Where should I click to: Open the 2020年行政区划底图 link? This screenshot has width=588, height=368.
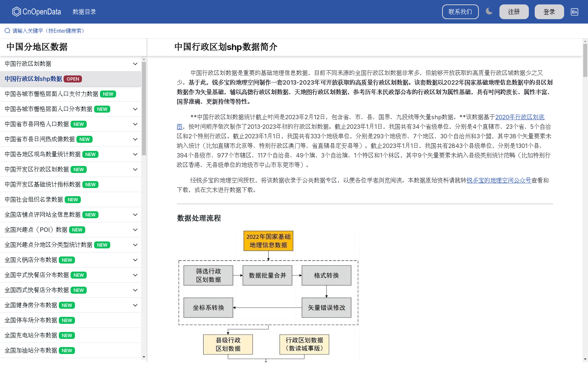tap(520, 117)
